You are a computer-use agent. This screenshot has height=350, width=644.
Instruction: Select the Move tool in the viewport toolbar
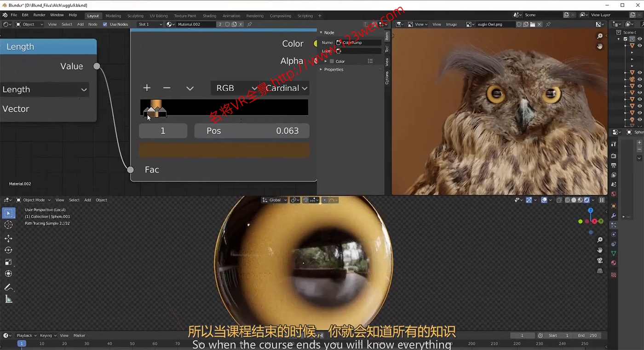(8, 238)
